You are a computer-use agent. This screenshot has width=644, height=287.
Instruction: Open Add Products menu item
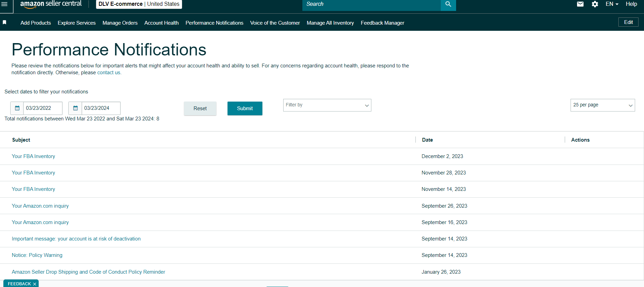(x=36, y=23)
